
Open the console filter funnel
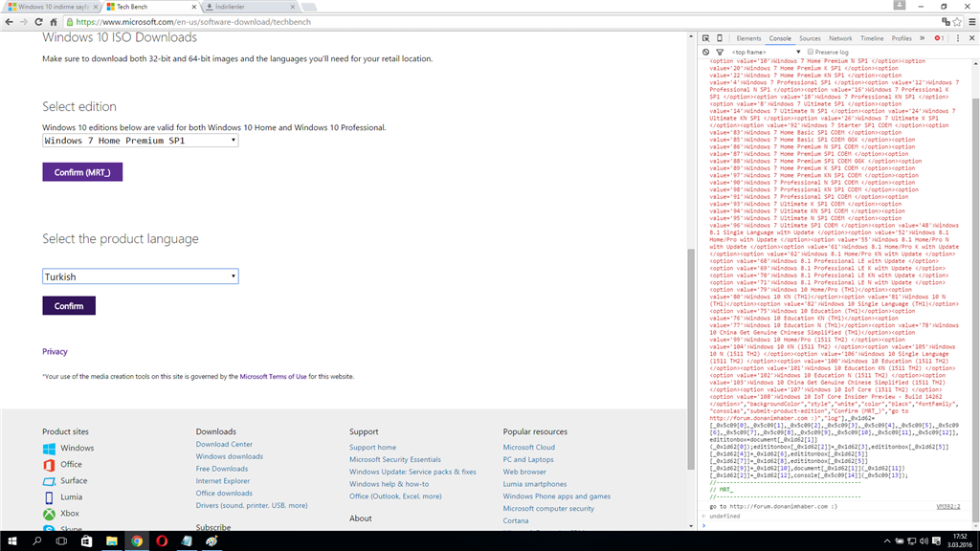pos(720,52)
